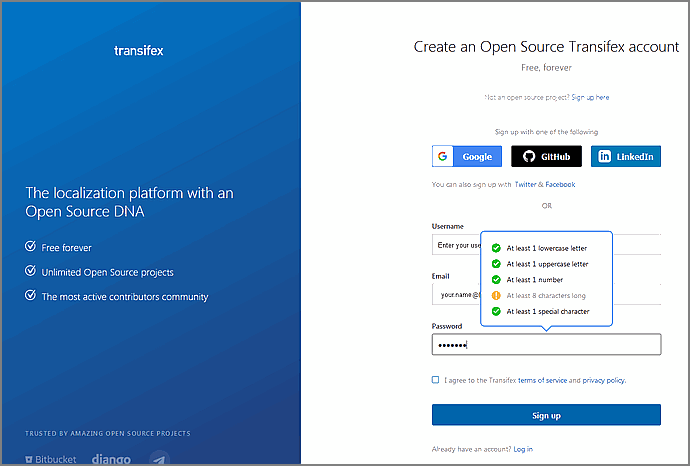The width and height of the screenshot is (690, 466).
Task: Click 'Unlimited Open Source projects' text
Action: [107, 272]
